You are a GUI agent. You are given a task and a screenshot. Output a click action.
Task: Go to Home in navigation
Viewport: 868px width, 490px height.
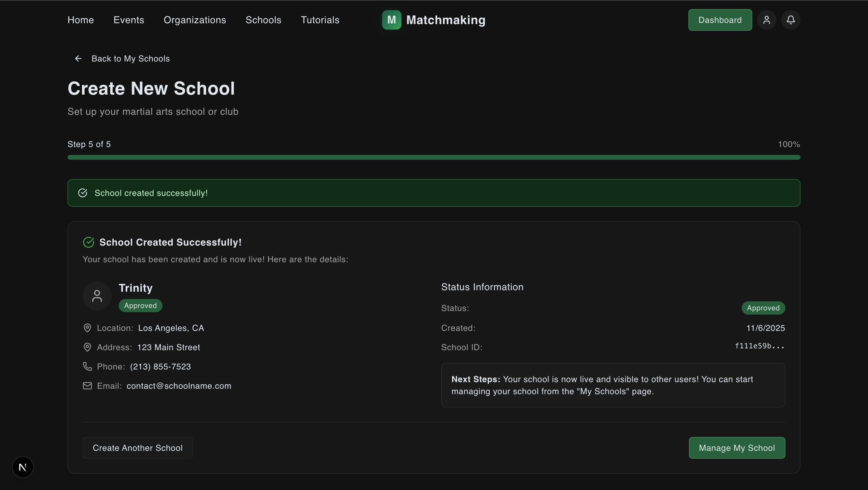click(80, 20)
